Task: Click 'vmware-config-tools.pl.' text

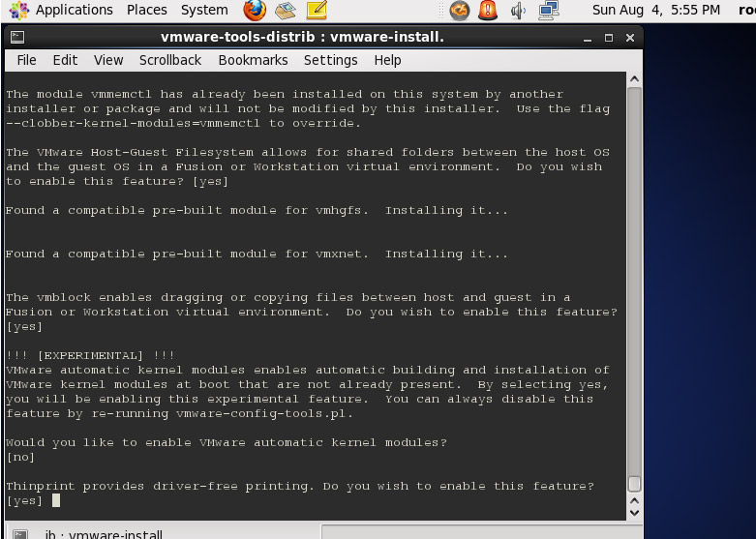Action: 264,413
